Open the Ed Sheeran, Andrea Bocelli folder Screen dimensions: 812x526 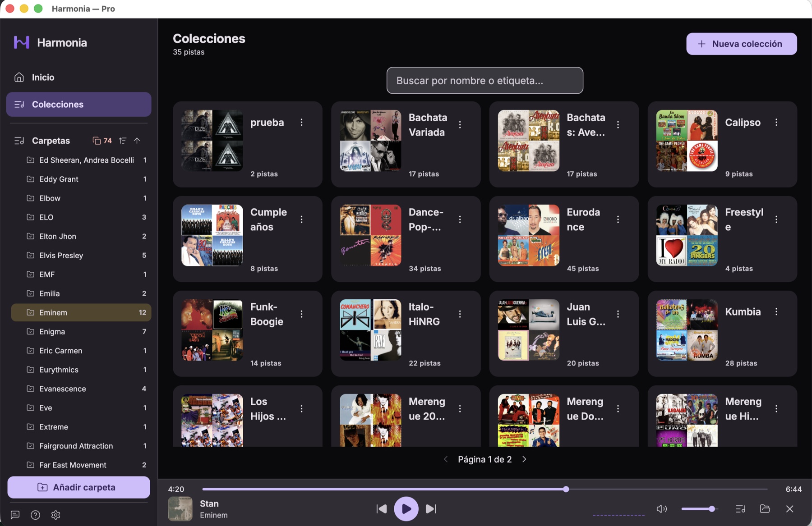pyautogui.click(x=81, y=160)
